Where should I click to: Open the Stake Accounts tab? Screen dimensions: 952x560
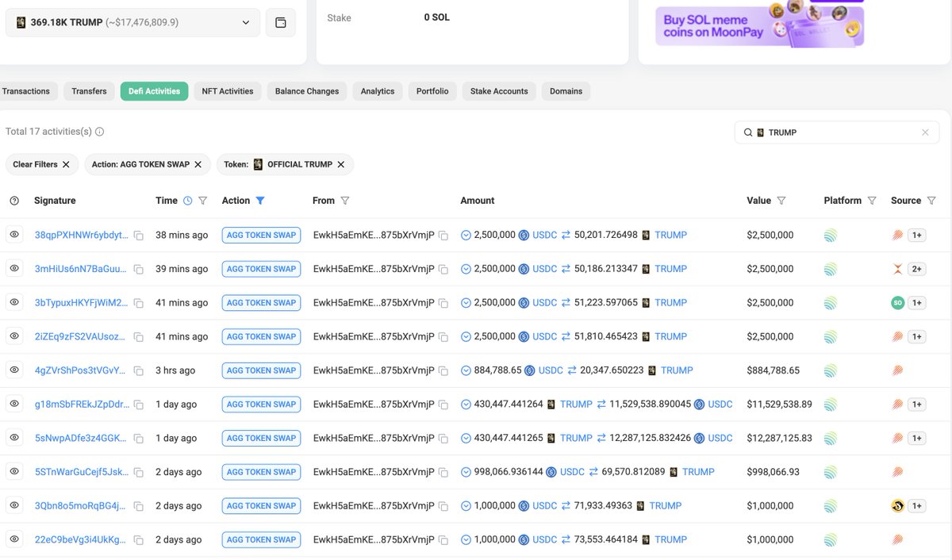tap(499, 91)
